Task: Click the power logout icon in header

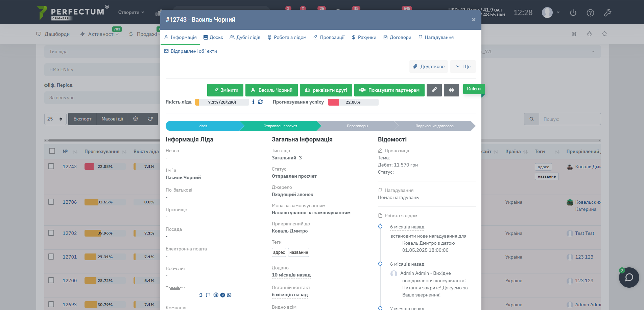Action: point(573,13)
